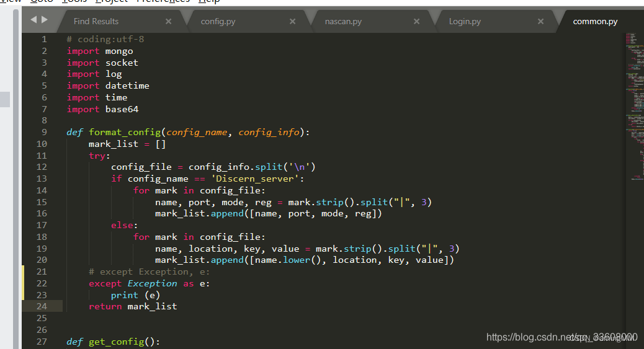
Task: Click 'except Exception as e:' line
Action: (150, 284)
